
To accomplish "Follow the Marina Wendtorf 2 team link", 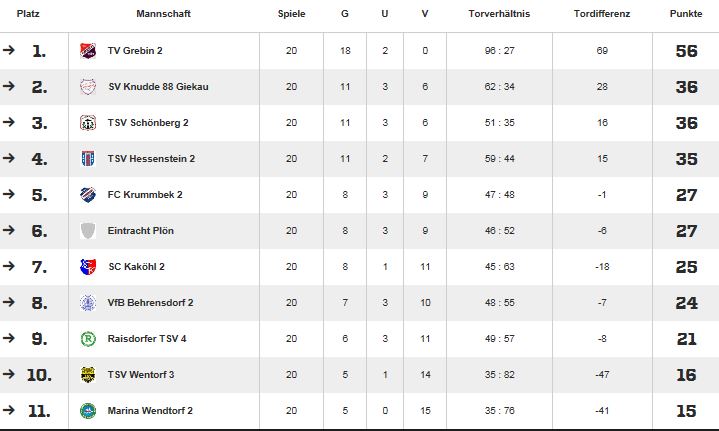I will tap(150, 411).
